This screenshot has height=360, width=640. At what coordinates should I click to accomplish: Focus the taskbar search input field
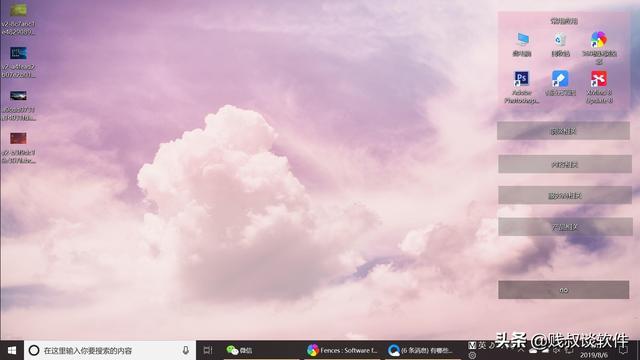(x=110, y=350)
